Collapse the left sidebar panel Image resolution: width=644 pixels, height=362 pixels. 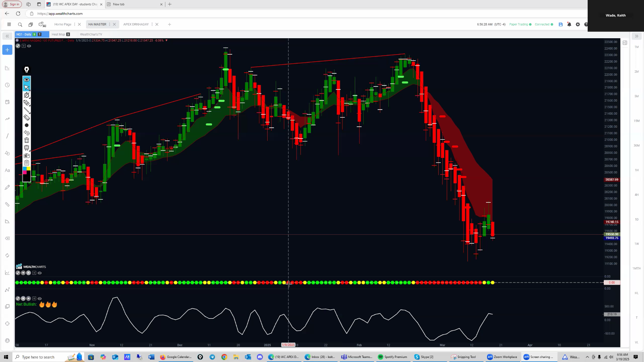pos(7,36)
